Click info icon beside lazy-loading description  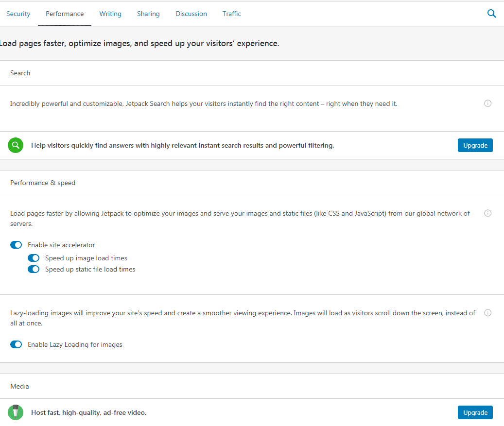pos(488,313)
